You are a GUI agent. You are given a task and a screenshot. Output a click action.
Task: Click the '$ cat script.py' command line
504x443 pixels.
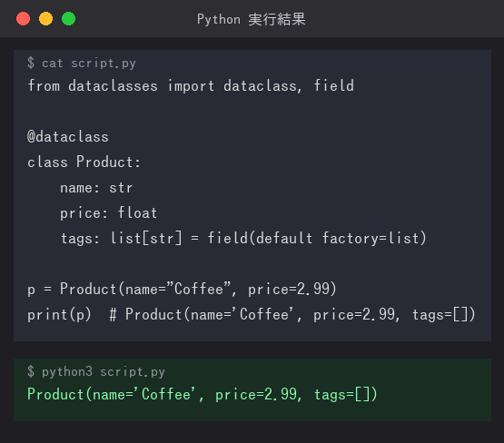[82, 63]
